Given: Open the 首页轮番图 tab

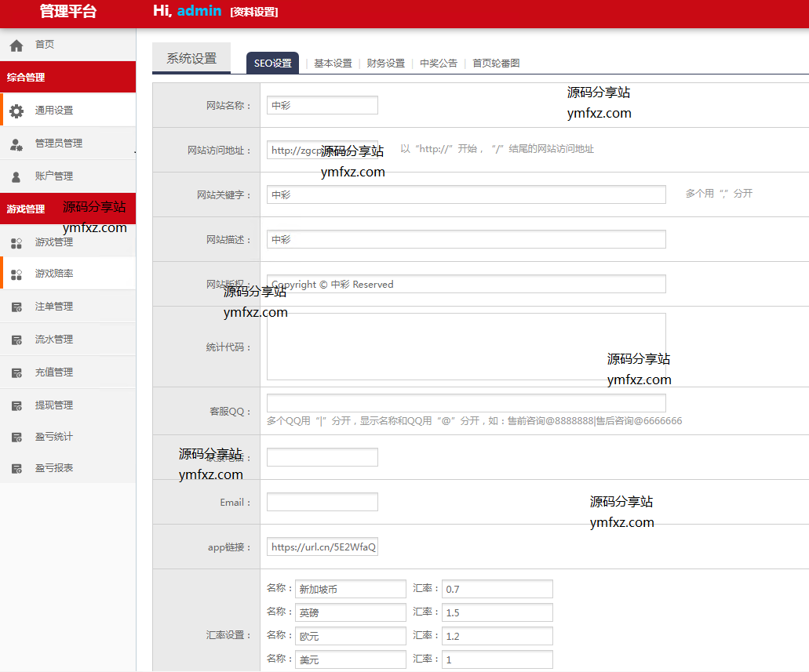Looking at the screenshot, I should (x=496, y=64).
